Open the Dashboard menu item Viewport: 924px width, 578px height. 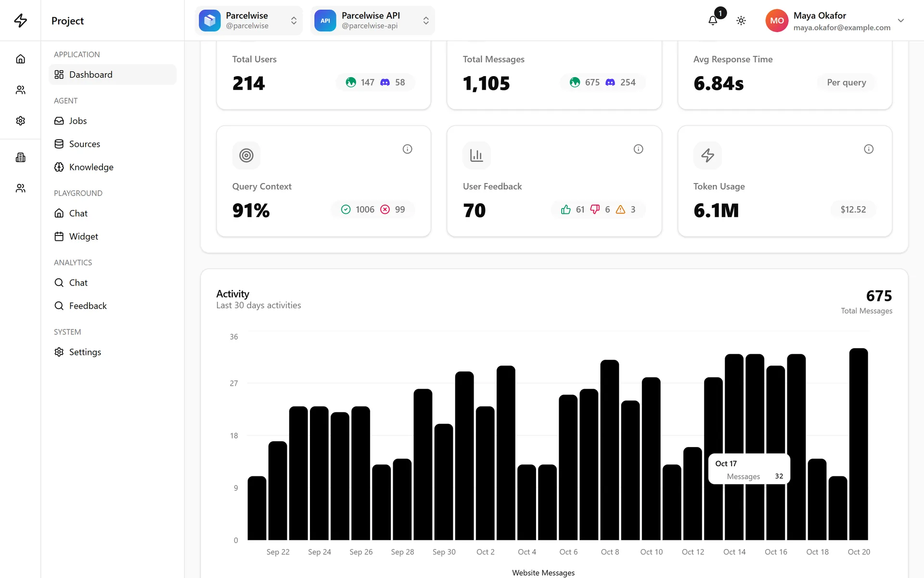[113, 75]
